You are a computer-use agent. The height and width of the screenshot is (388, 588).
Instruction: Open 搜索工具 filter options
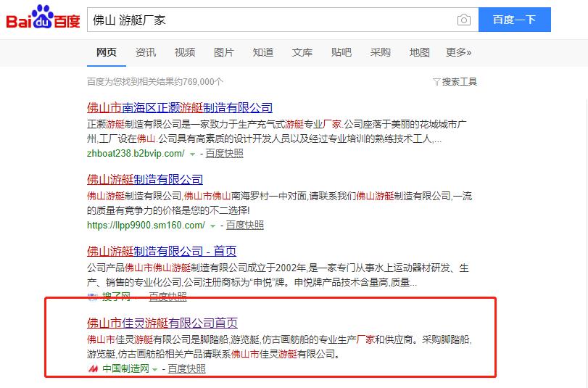(460, 81)
